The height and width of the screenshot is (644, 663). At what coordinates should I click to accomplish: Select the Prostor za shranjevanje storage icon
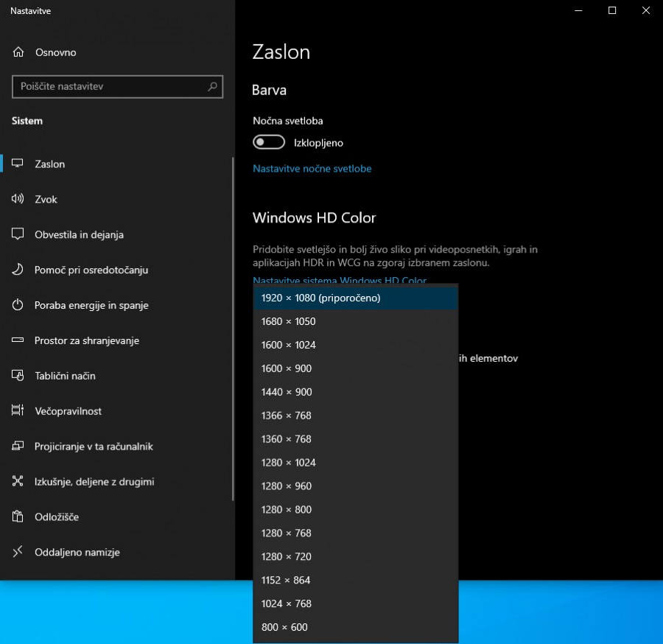click(x=18, y=340)
